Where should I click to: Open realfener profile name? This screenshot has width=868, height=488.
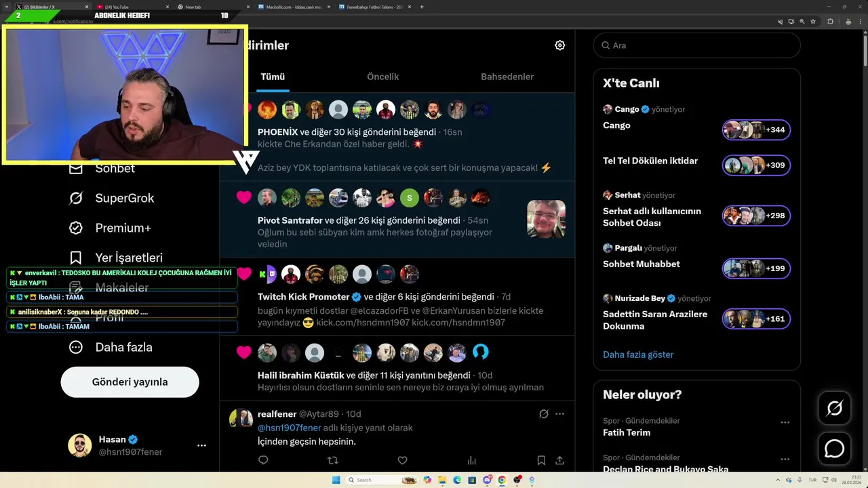click(277, 413)
